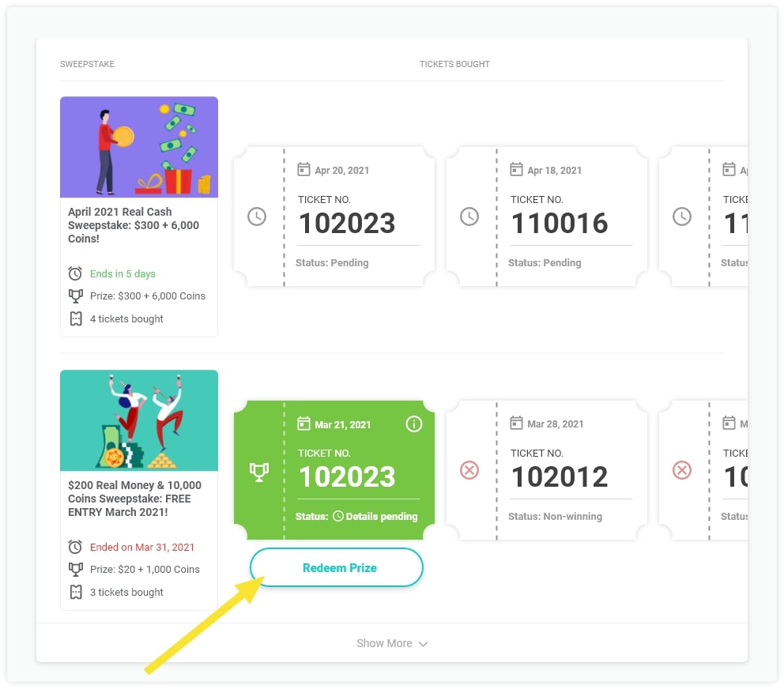Viewport: 784px width, 689px height.
Task: Click trophy icon beside Prize: $20 + 1,000 Coins
Action: click(75, 569)
